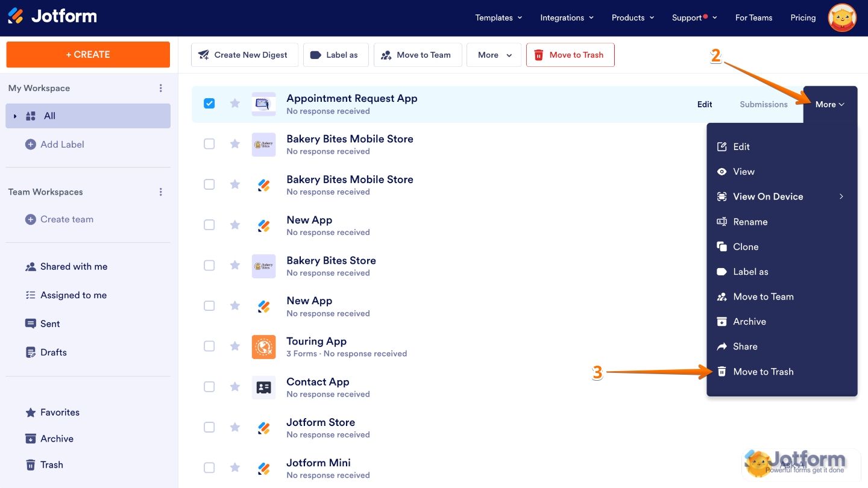Click Create New Digest button
Screen dimensions: 868x488
click(244, 55)
